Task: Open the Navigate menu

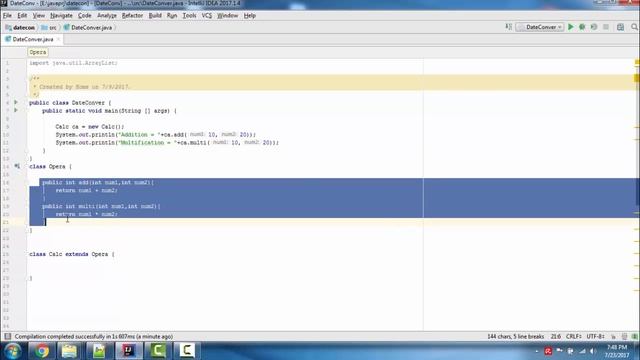Action: [61, 16]
